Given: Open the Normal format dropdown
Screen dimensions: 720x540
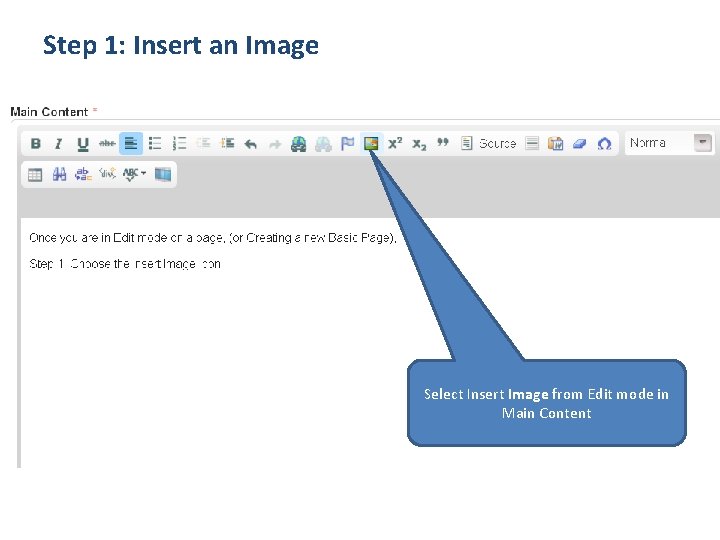Looking at the screenshot, I should (x=669, y=143).
